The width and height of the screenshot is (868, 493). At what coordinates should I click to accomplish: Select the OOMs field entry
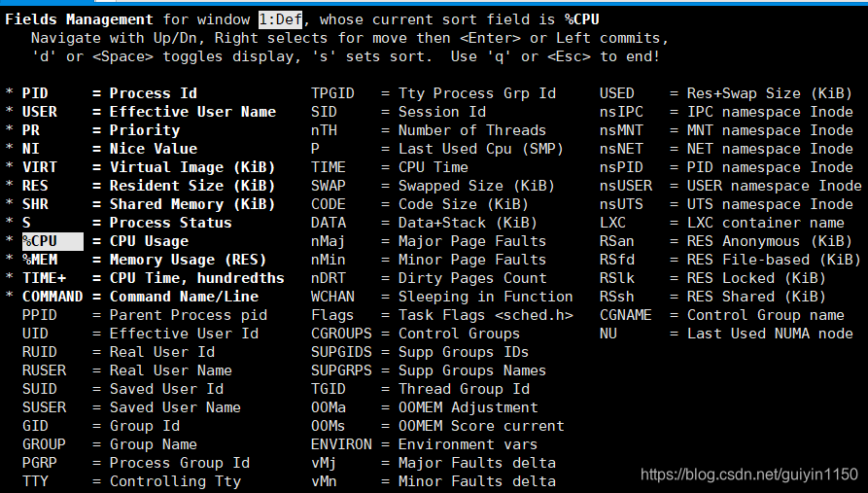(x=329, y=426)
